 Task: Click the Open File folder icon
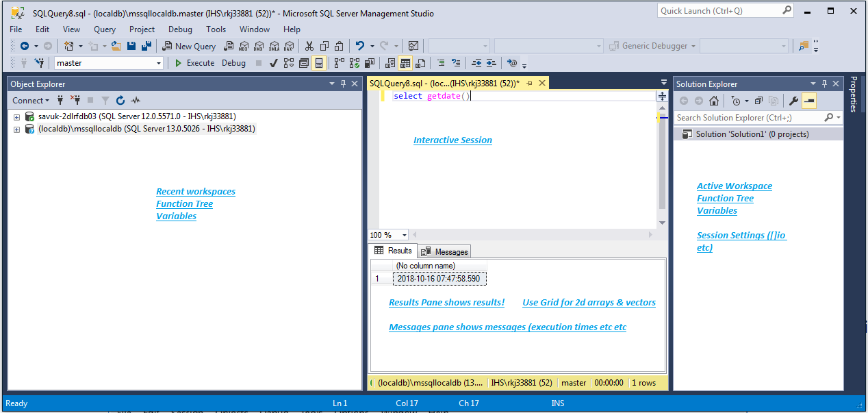116,46
